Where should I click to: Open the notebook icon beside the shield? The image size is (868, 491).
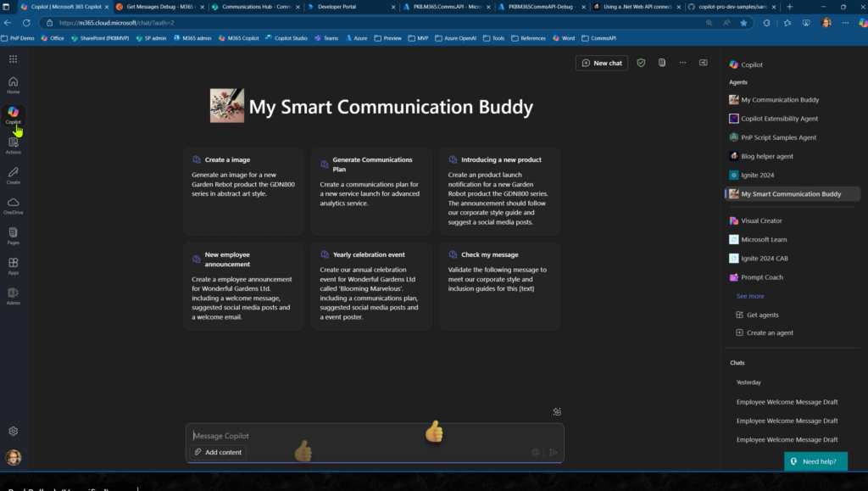[661, 63]
